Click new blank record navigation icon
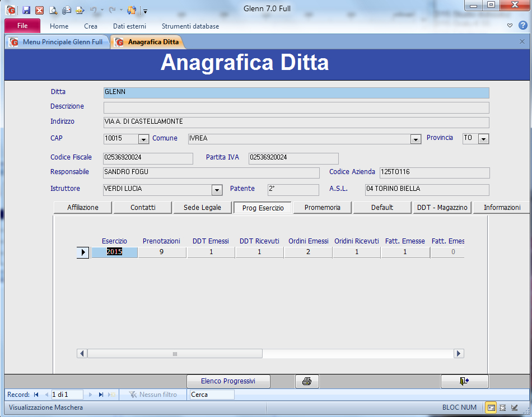Image resolution: width=532 pixels, height=417 pixels. click(x=111, y=395)
